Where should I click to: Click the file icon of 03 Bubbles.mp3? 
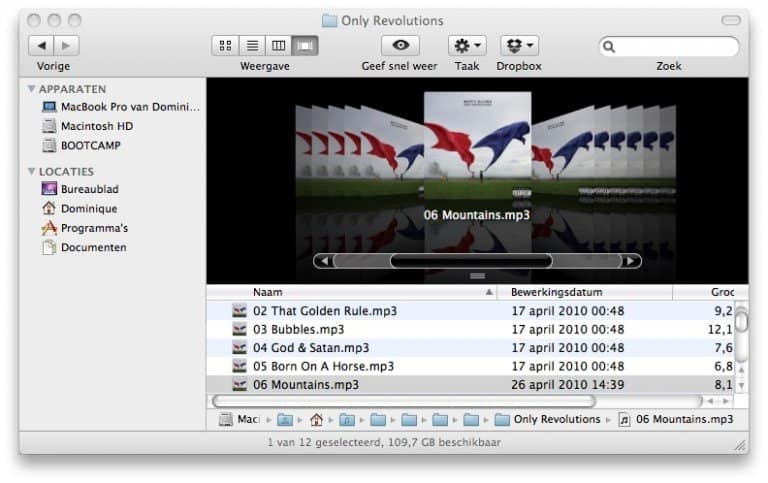click(240, 329)
